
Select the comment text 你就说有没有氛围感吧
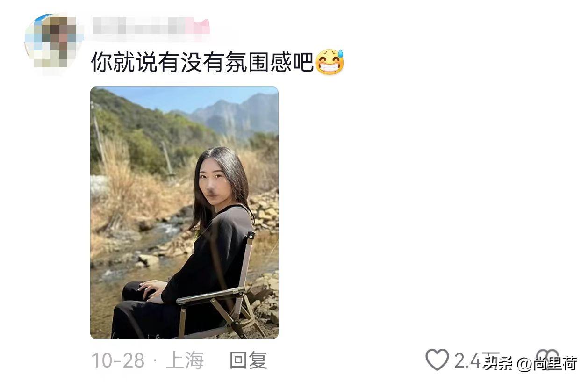[x=202, y=62]
